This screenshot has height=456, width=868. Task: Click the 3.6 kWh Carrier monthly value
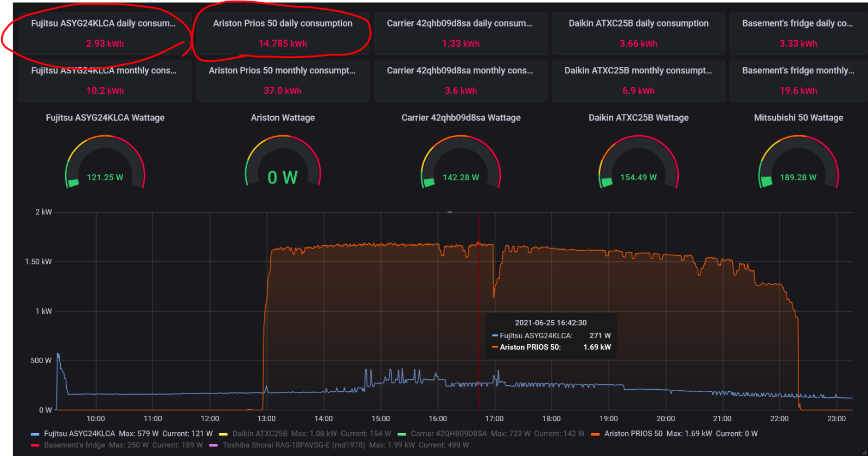(x=461, y=91)
